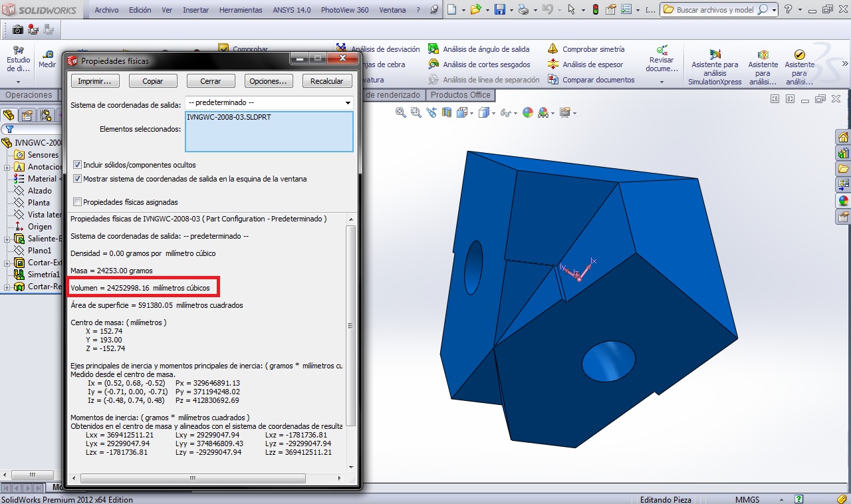Click the camera screen capture icon
This screenshot has width=851, height=504.
pyautogui.click(x=18, y=29)
